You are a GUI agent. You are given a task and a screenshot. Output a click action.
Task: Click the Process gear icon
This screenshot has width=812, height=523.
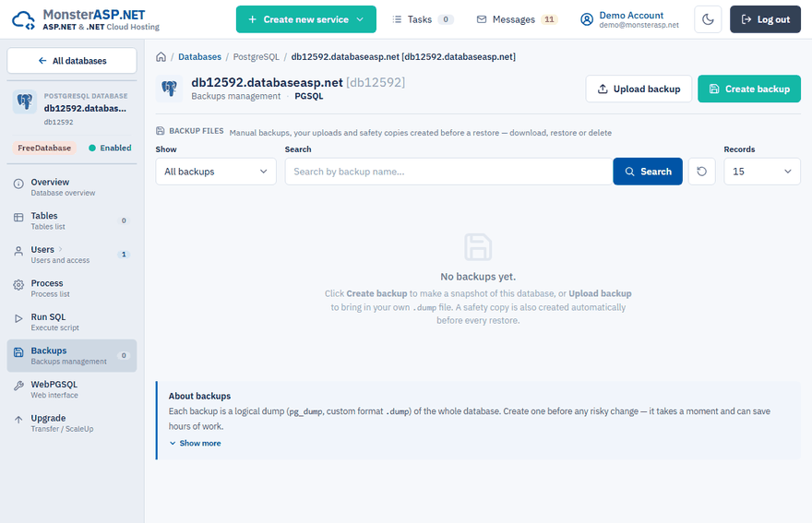(x=18, y=285)
